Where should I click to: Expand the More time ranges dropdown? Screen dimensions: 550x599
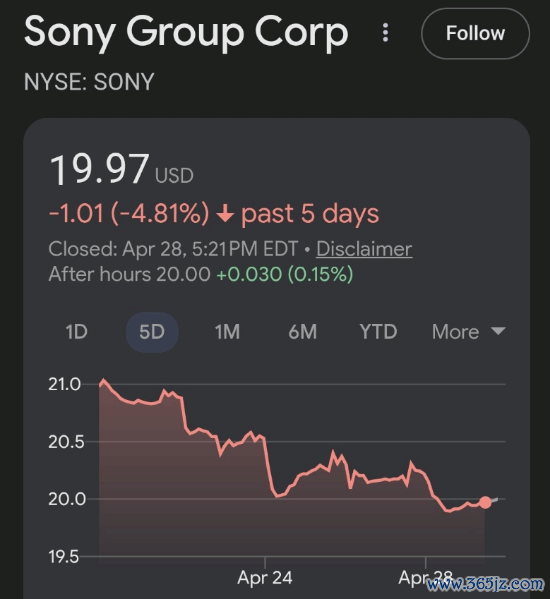coord(469,332)
